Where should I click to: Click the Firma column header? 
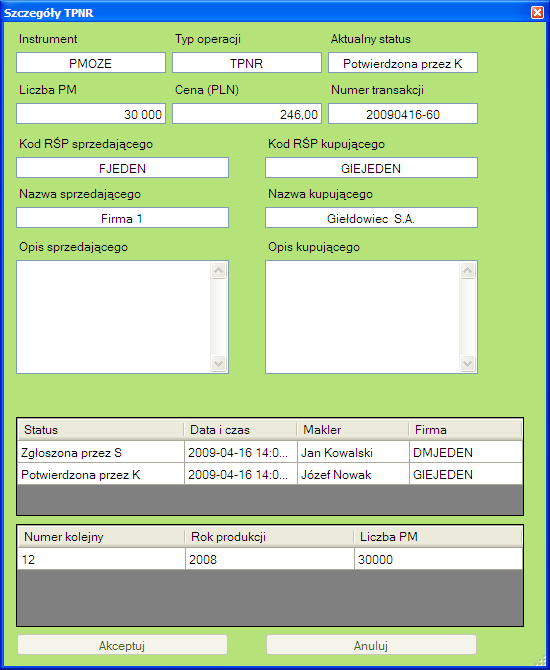[x=465, y=430]
